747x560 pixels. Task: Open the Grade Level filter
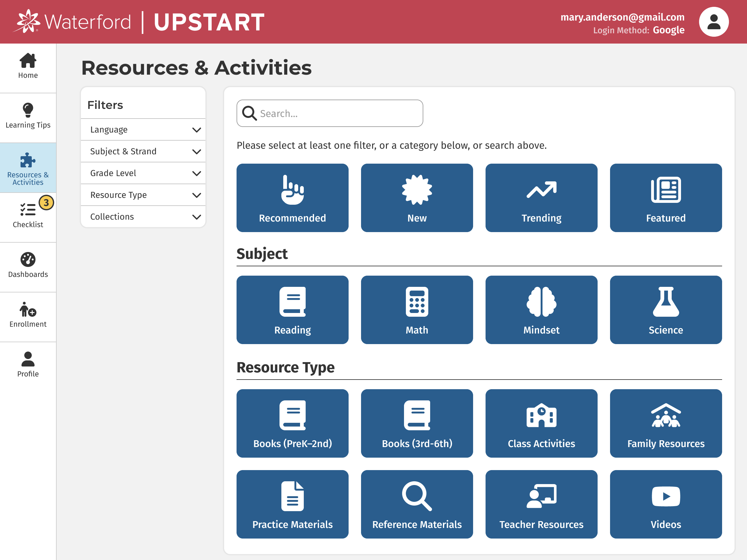(x=143, y=173)
